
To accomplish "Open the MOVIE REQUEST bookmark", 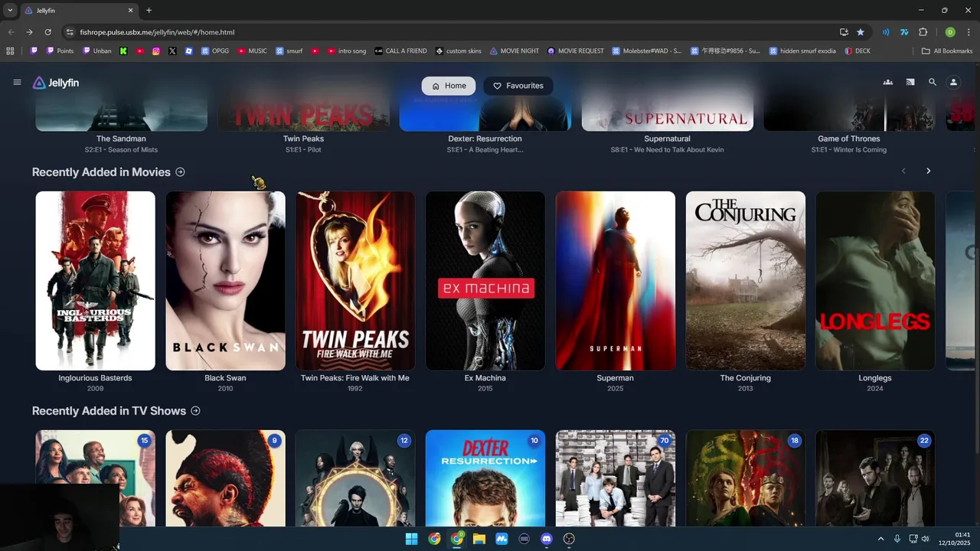I will pyautogui.click(x=575, y=51).
